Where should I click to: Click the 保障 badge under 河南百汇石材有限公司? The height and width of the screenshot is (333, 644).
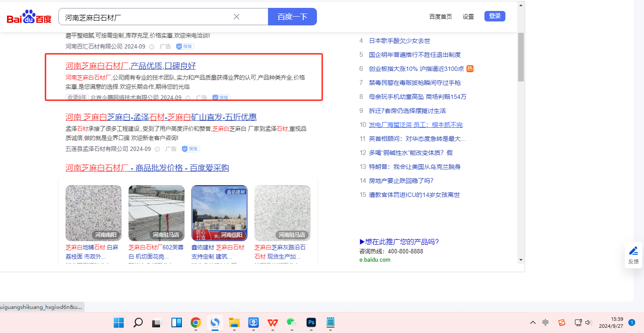coord(185,46)
